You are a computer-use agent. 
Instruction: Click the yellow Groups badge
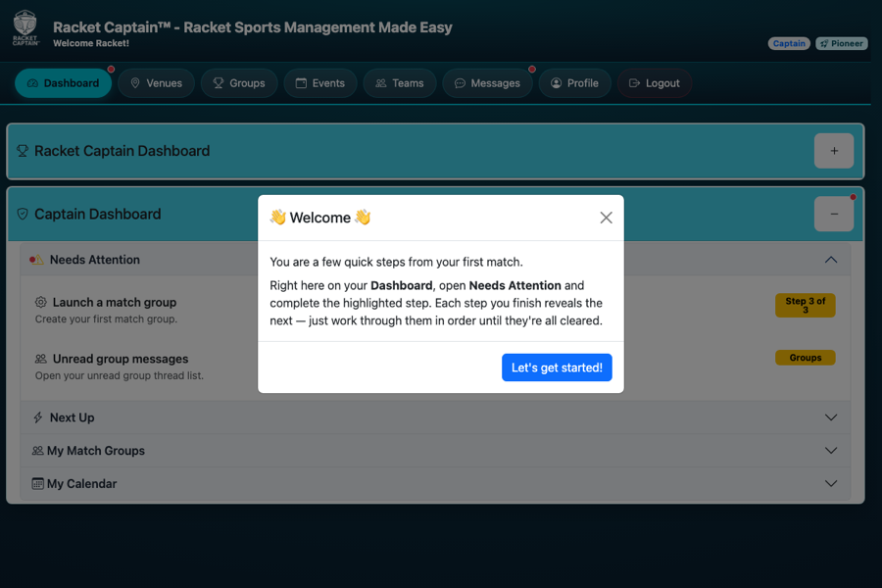(806, 358)
